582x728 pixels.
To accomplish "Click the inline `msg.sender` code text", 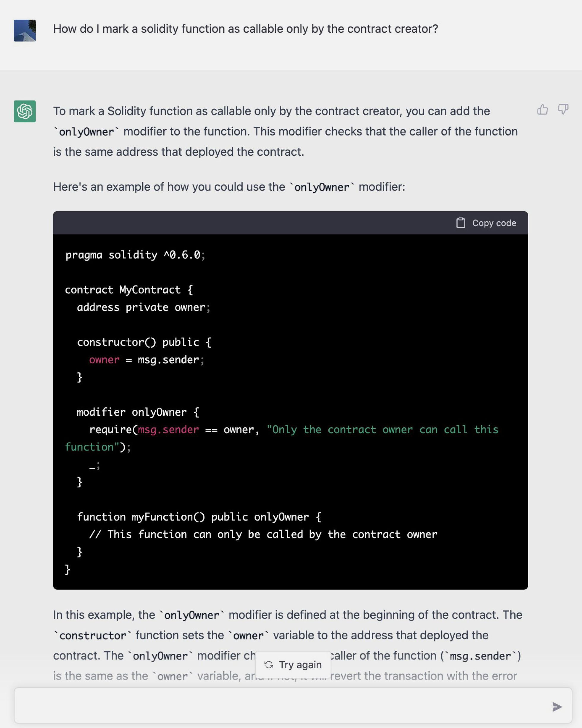I will [480, 656].
